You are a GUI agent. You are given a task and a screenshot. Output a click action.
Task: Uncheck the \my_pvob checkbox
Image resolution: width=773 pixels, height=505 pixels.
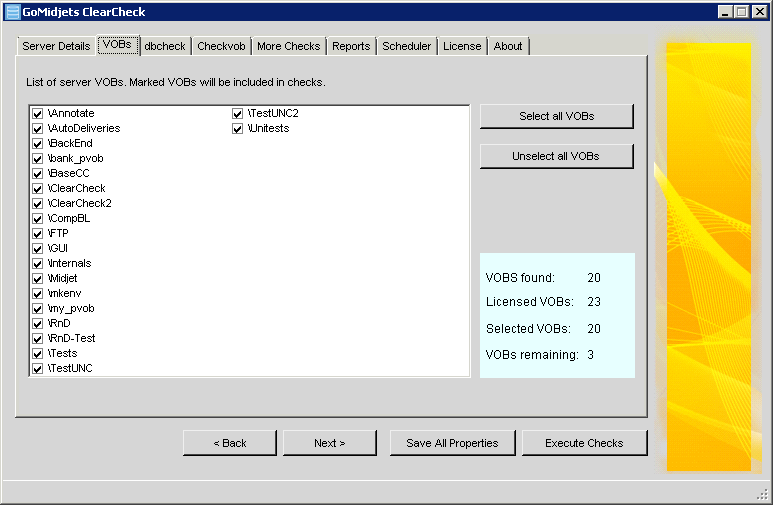coord(38,309)
